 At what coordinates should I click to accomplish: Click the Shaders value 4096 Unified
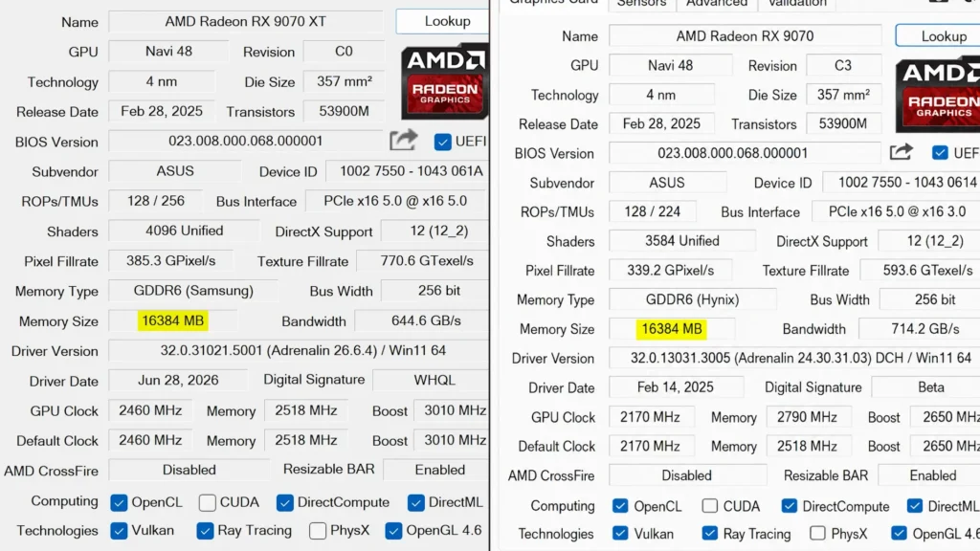point(185,231)
